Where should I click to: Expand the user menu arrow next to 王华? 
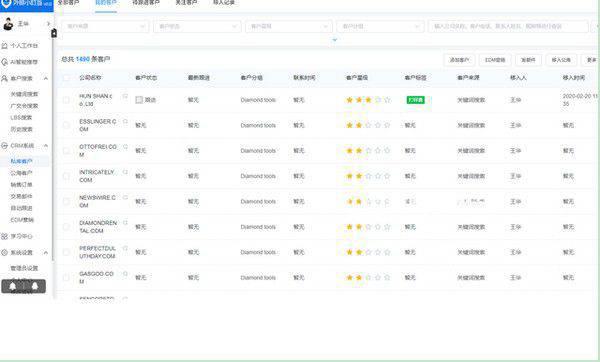click(48, 24)
